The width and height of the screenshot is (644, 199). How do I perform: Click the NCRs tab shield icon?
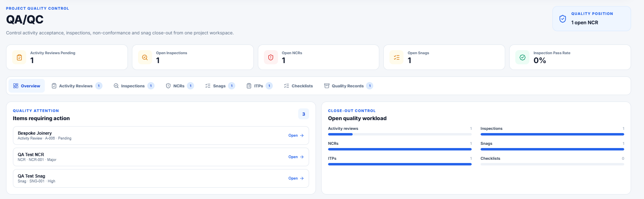pos(168,86)
